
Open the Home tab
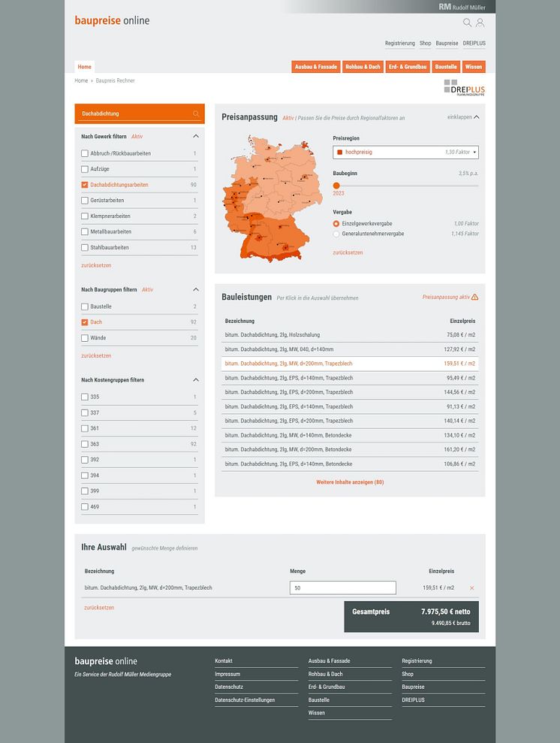point(84,67)
